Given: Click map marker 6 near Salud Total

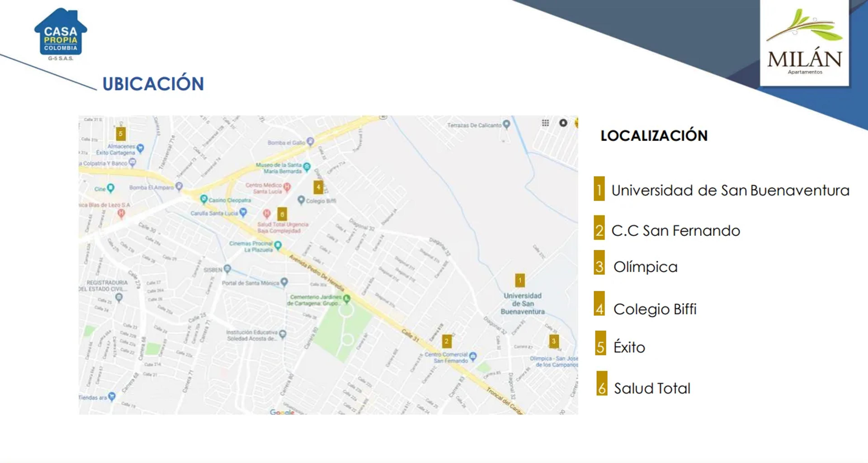Looking at the screenshot, I should click(282, 214).
